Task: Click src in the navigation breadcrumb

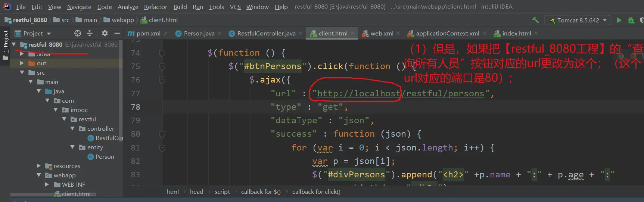Action: tap(62, 20)
